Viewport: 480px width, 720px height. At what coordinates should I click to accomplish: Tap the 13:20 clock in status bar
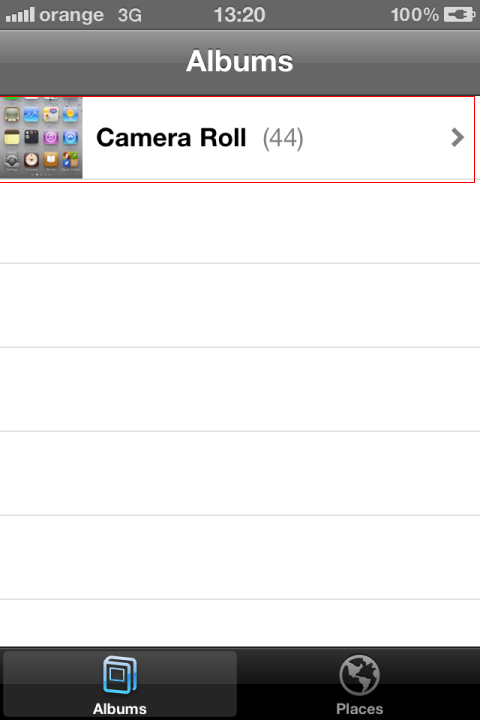coord(239,15)
